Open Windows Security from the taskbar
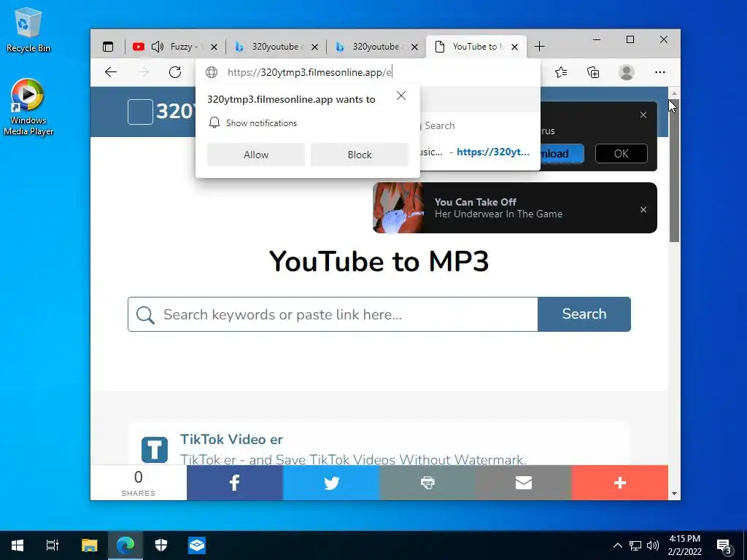This screenshot has width=747, height=560. click(x=161, y=545)
